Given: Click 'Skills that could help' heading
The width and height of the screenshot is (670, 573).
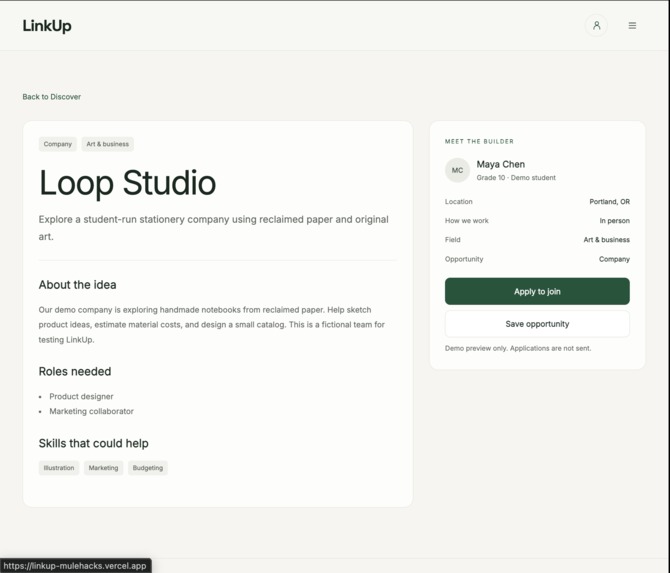Looking at the screenshot, I should coord(94,443).
